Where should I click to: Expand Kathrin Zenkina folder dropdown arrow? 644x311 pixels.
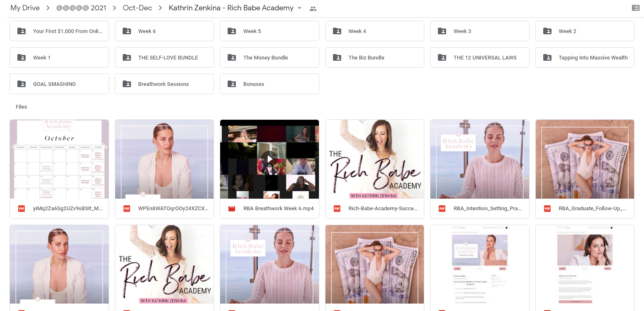point(299,8)
